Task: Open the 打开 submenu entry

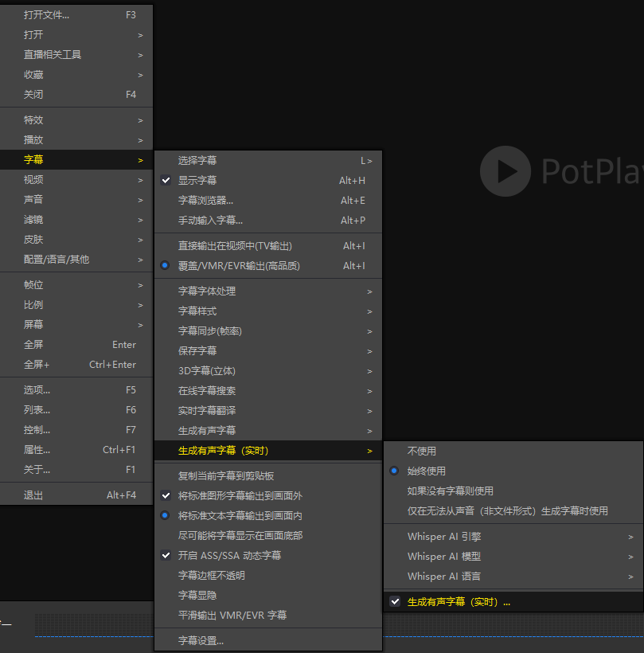Action: (x=76, y=35)
